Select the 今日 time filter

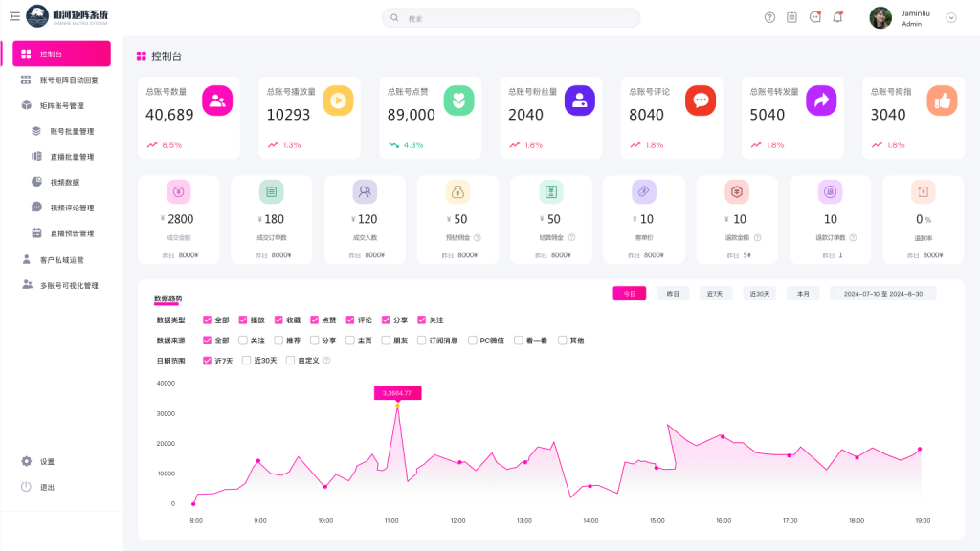(x=630, y=294)
